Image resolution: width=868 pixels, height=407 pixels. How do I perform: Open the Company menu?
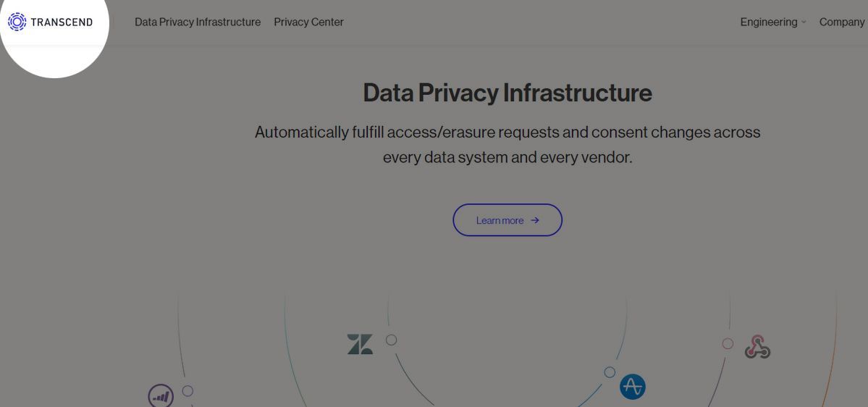click(x=842, y=22)
